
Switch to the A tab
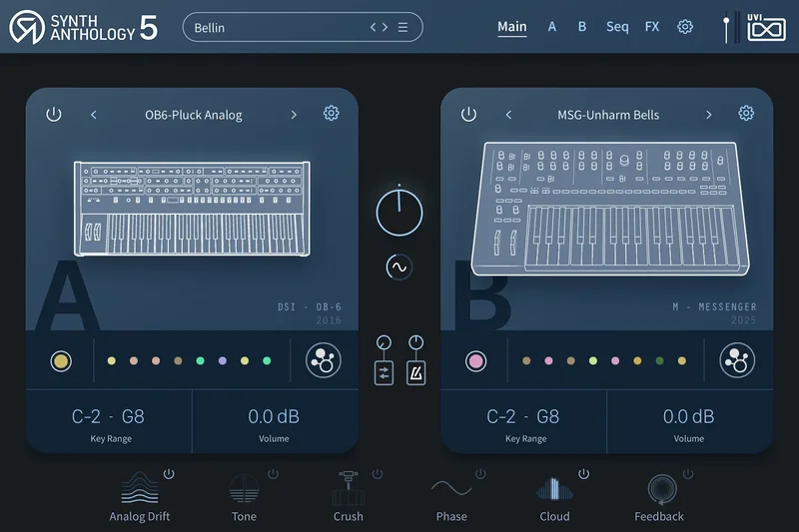pos(552,27)
